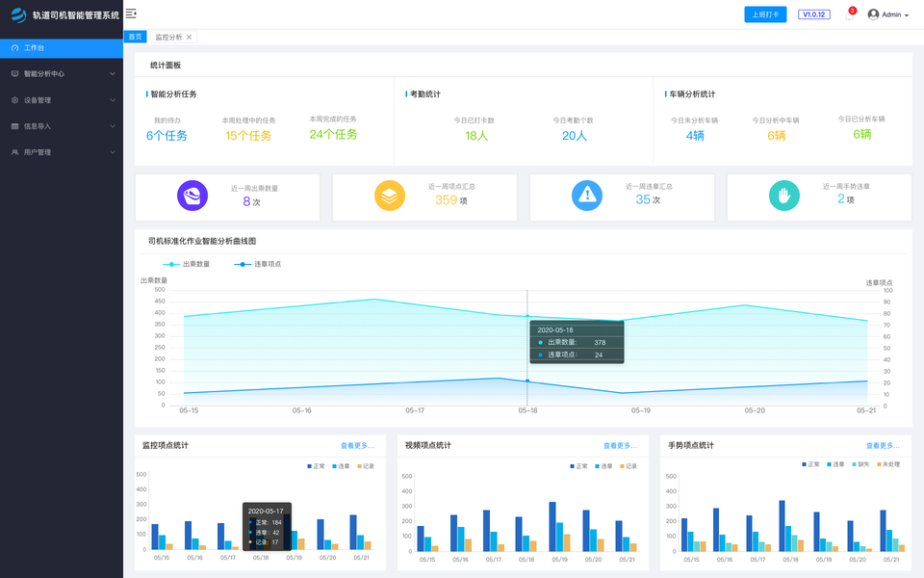Toggle 违章项点 legend in curve chart

pos(258,264)
